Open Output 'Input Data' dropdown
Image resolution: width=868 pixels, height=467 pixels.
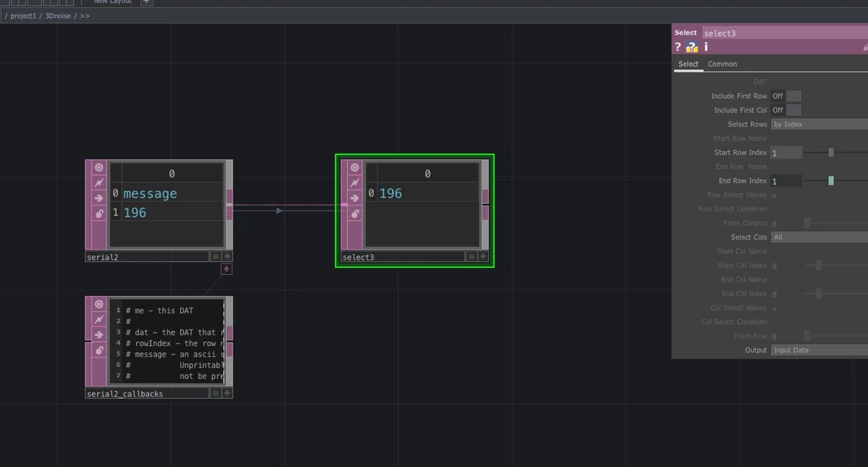tap(819, 350)
